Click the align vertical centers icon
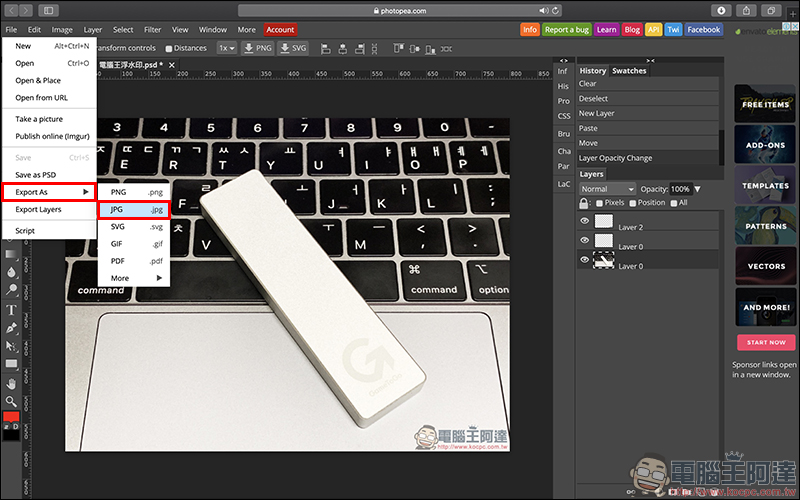 (415, 49)
